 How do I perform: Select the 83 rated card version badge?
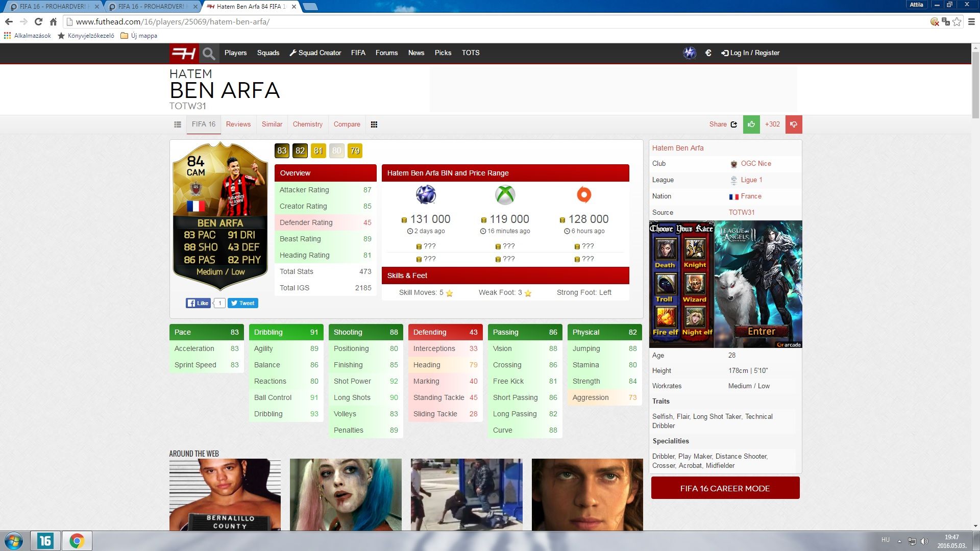click(x=282, y=151)
